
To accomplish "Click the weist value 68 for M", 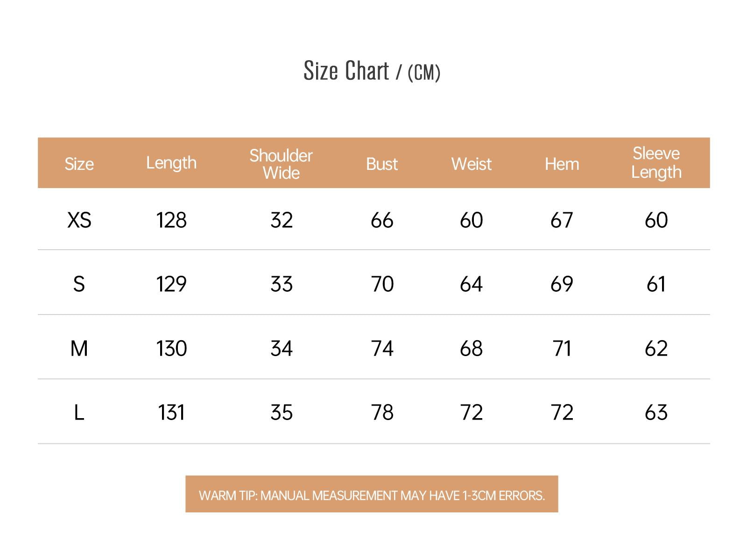I will pos(471,348).
